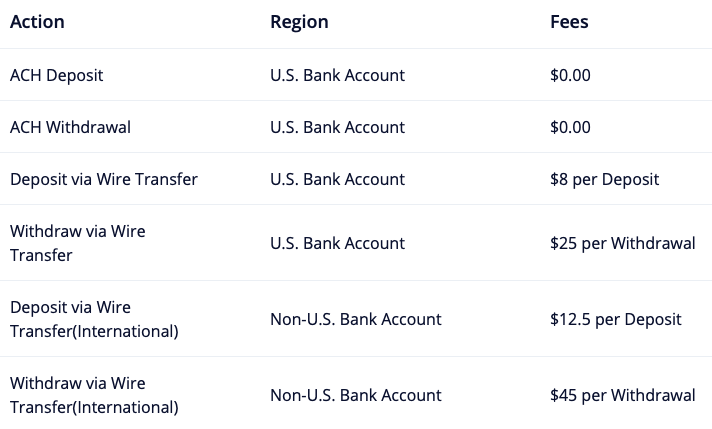Viewport: 712px width, 429px height.
Task: Select the ACH Deposit action cell
Action: point(56,75)
